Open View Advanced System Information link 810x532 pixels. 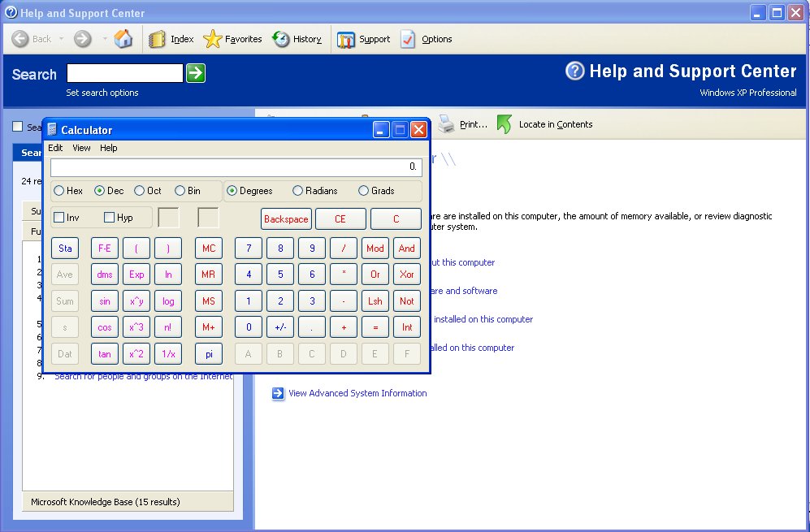[x=357, y=394]
